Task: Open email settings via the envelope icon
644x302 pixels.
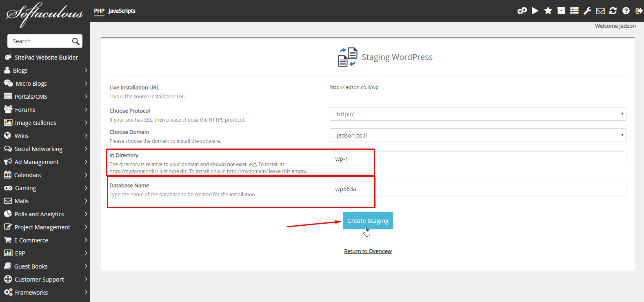Action: 600,11
